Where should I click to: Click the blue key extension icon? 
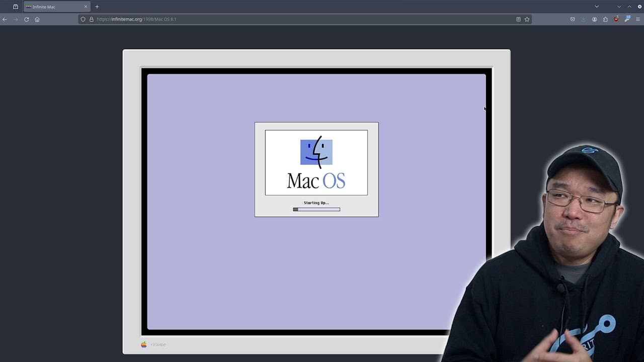click(x=627, y=19)
